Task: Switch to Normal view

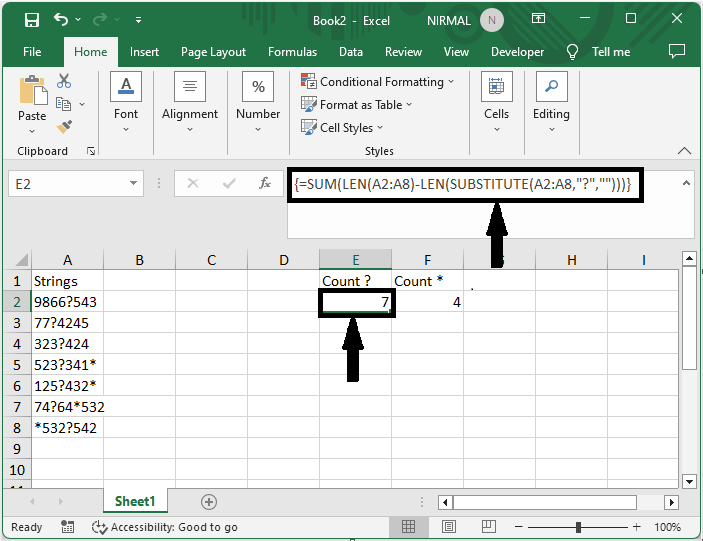Action: pyautogui.click(x=408, y=527)
